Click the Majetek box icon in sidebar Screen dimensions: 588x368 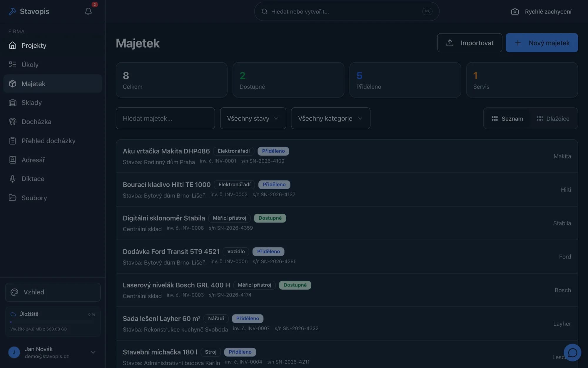point(12,84)
